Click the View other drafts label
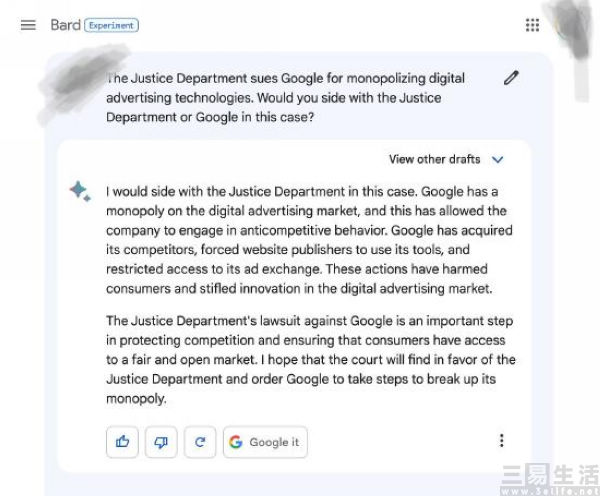The width and height of the screenshot is (600, 496). [434, 159]
